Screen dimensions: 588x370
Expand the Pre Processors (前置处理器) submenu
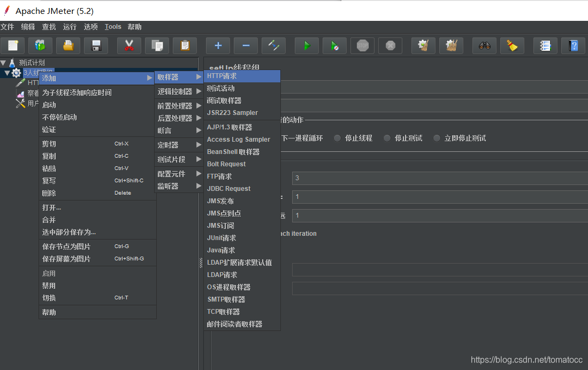tap(179, 106)
